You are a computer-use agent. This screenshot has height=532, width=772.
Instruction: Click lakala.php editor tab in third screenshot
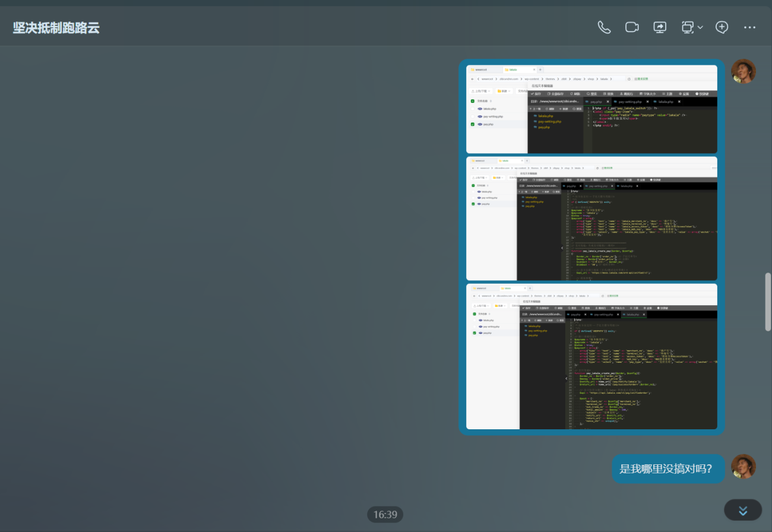(631, 315)
